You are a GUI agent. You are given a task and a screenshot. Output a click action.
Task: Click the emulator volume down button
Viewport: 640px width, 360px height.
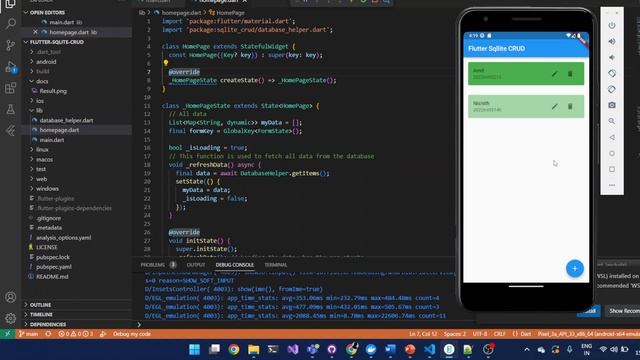pyautogui.click(x=612, y=58)
